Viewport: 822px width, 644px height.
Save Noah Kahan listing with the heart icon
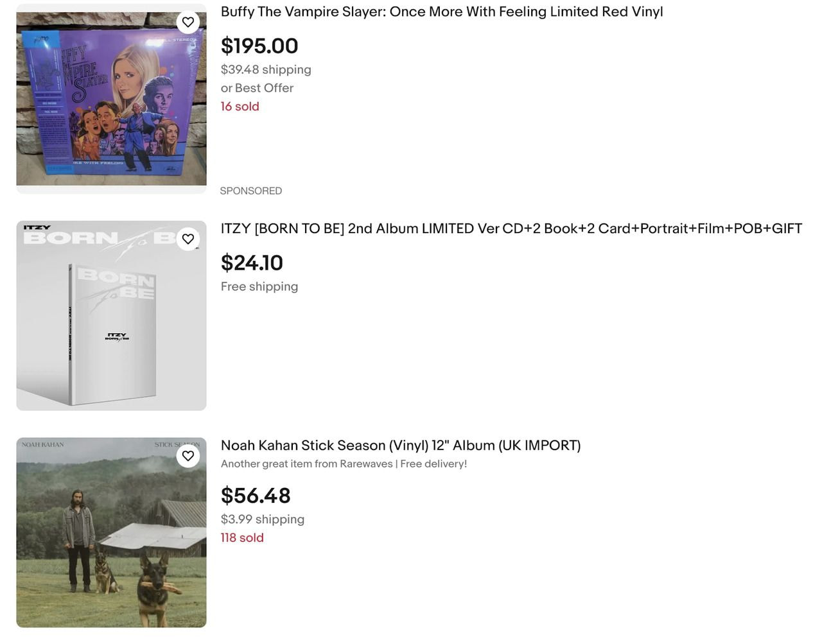click(x=188, y=455)
